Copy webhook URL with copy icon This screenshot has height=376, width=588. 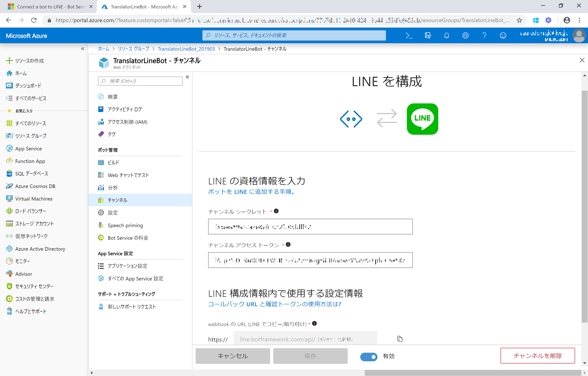click(x=400, y=339)
